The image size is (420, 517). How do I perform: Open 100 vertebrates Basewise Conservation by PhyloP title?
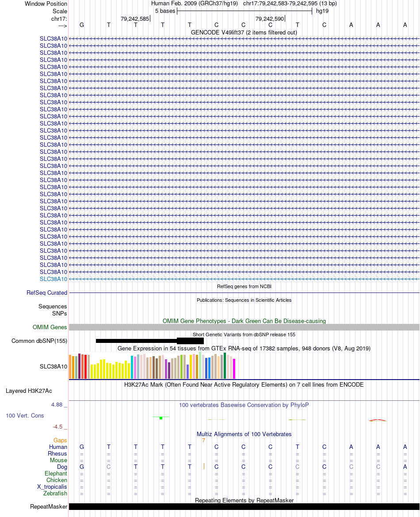tap(244, 405)
